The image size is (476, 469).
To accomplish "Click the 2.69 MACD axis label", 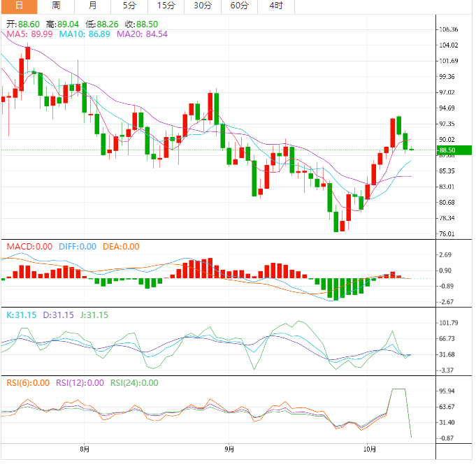I will 445,254.
